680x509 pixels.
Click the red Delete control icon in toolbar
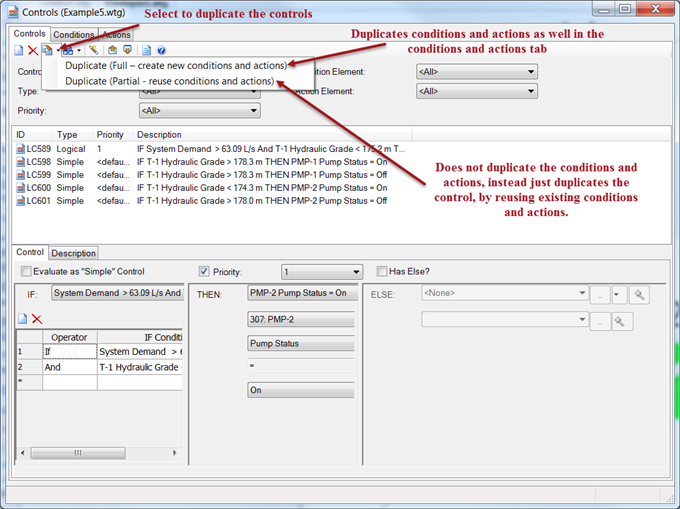coord(33,51)
